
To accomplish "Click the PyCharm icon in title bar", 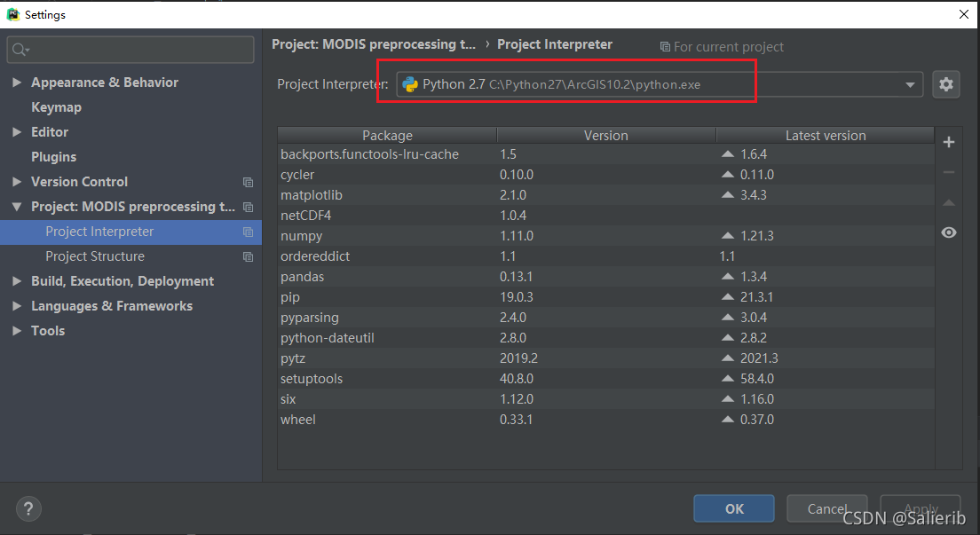I will [13, 14].
